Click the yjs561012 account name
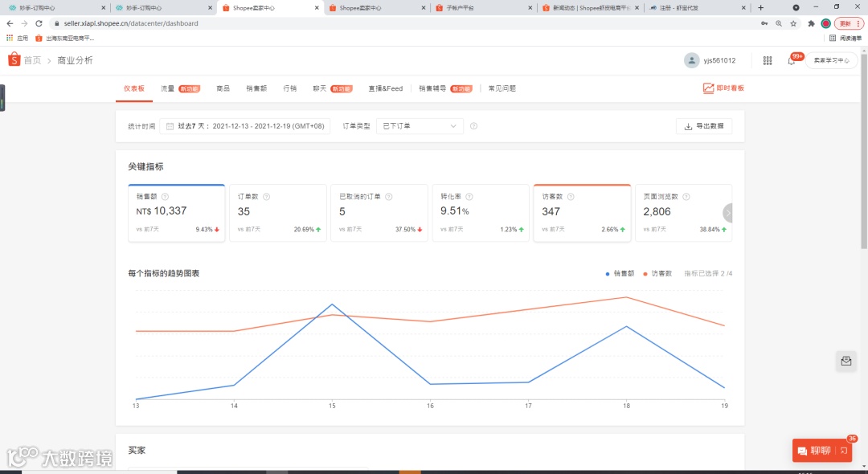Viewport: 868px width, 474px height. (x=719, y=60)
